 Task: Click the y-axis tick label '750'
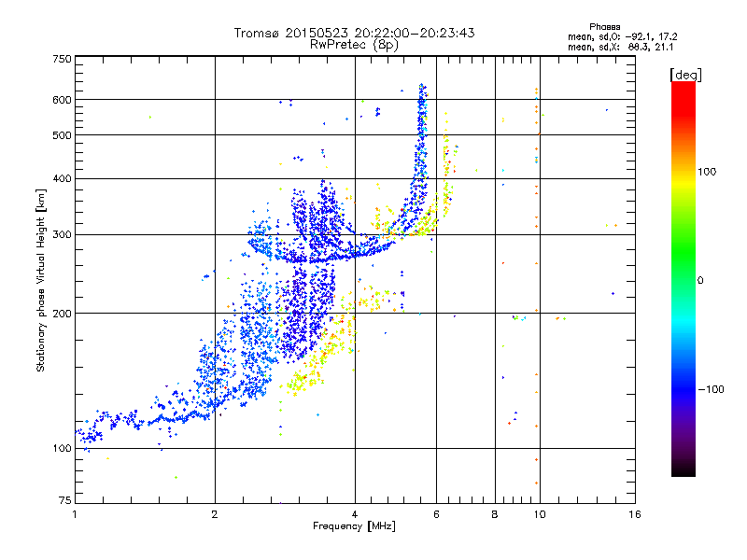click(x=62, y=59)
